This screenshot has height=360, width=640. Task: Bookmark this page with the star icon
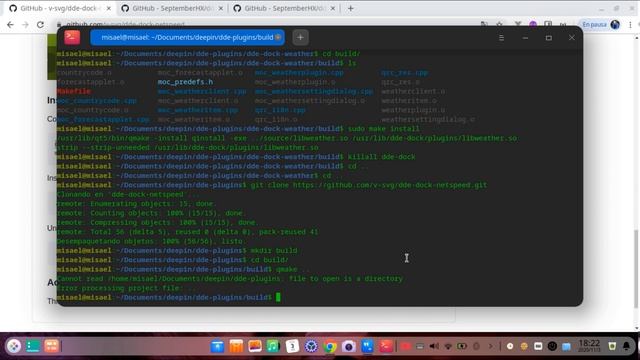click(499, 24)
